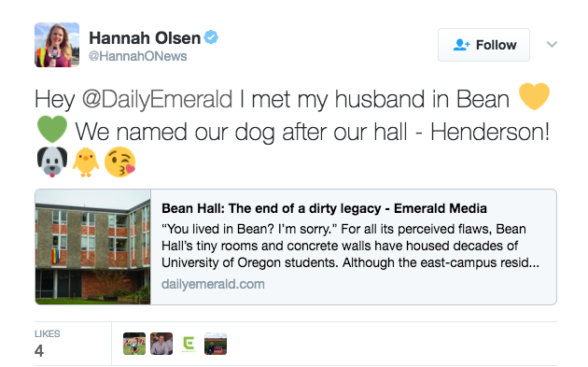Click the baby chick emoji
The height and width of the screenshot is (367, 588).
86,162
